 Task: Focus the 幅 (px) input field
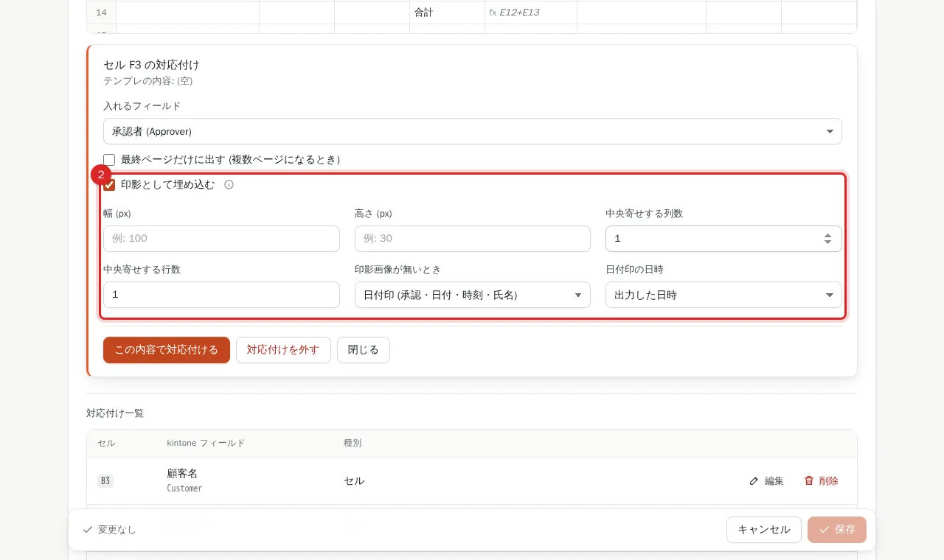[x=221, y=239]
